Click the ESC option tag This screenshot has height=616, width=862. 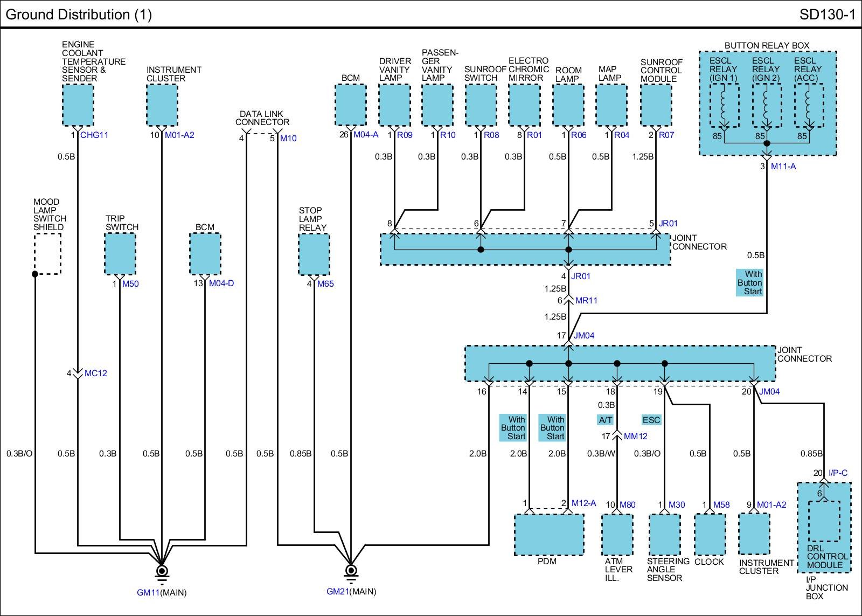tap(651, 420)
